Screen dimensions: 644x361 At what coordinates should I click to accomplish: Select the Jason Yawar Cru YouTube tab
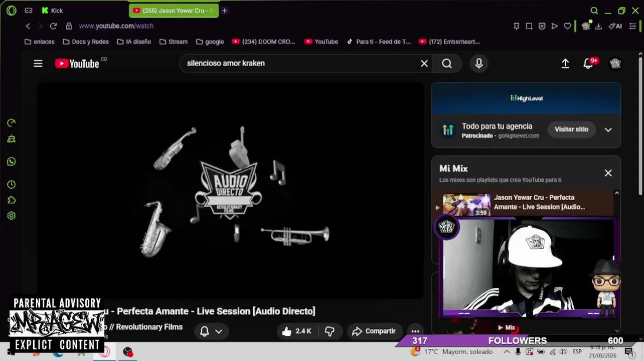tap(174, 11)
